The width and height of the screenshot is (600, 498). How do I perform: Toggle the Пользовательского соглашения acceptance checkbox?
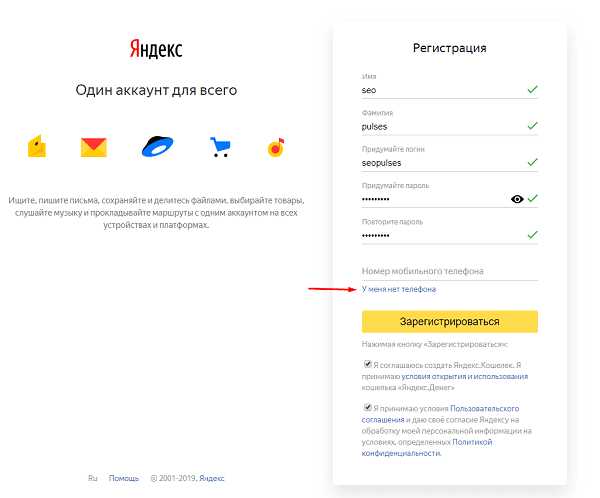[x=367, y=407]
